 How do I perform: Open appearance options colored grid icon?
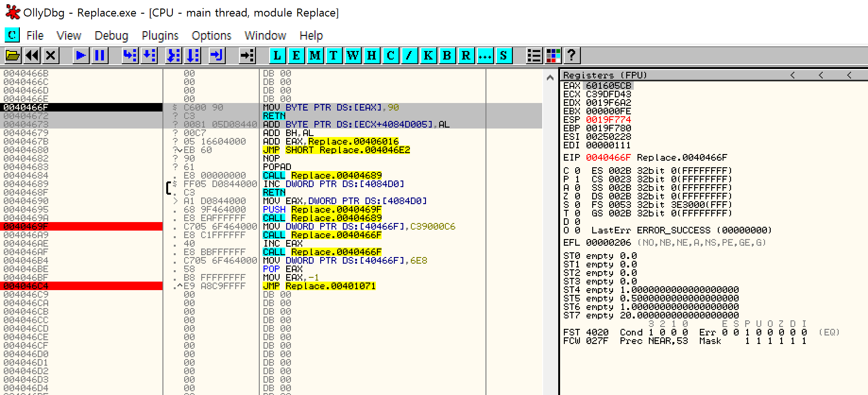553,56
